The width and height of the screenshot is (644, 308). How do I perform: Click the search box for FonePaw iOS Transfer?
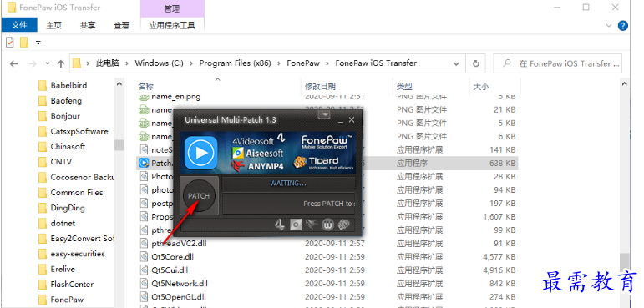558,63
